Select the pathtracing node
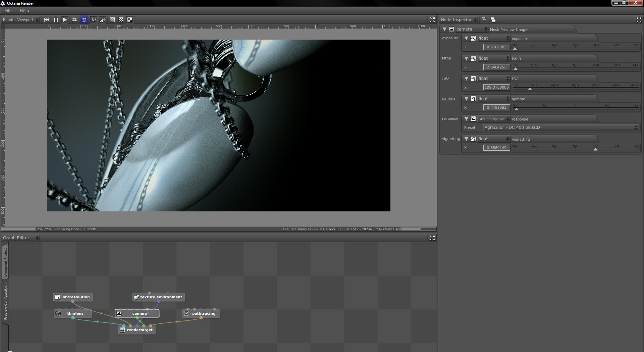 click(x=201, y=313)
